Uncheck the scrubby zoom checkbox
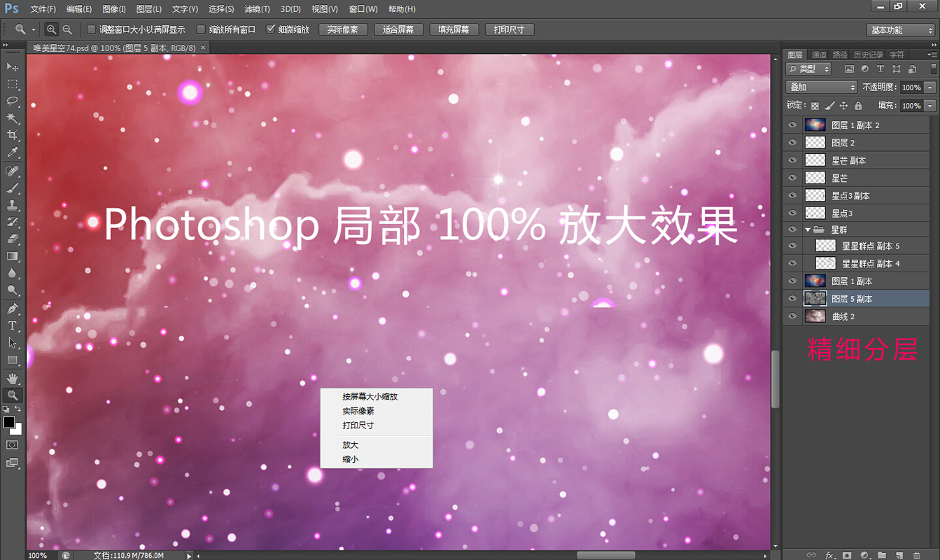Image resolution: width=940 pixels, height=560 pixels. [271, 29]
